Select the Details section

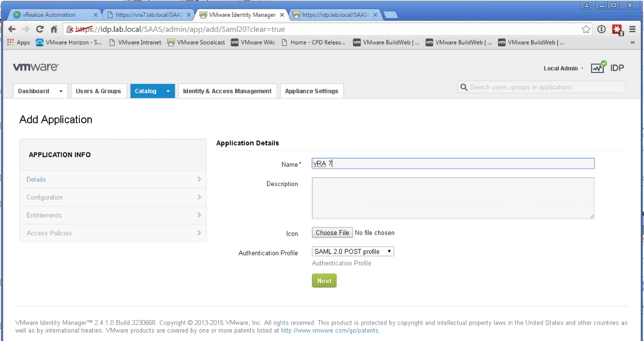click(113, 179)
